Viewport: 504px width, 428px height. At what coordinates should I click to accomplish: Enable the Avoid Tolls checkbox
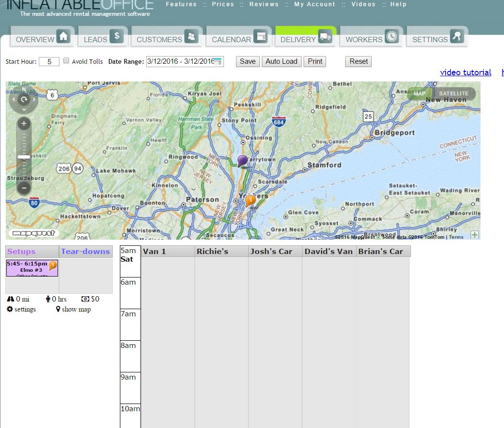coord(67,61)
